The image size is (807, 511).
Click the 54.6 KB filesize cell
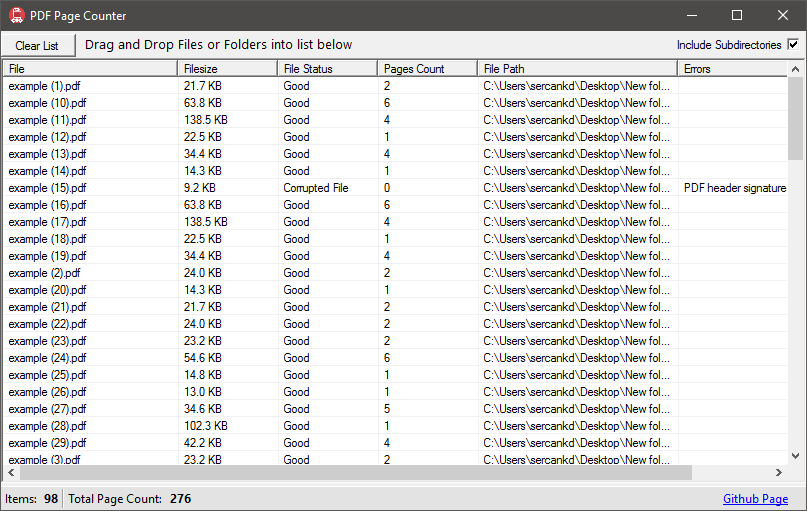point(203,358)
